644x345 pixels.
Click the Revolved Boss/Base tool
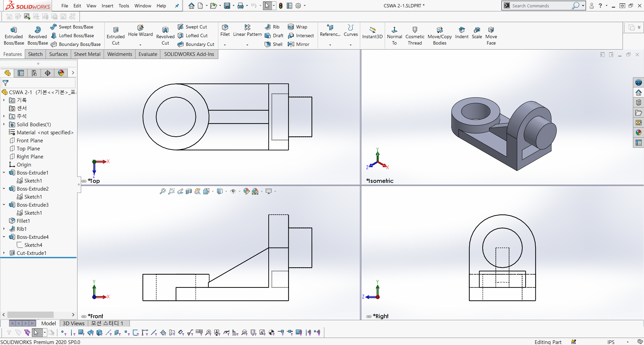pos(38,36)
